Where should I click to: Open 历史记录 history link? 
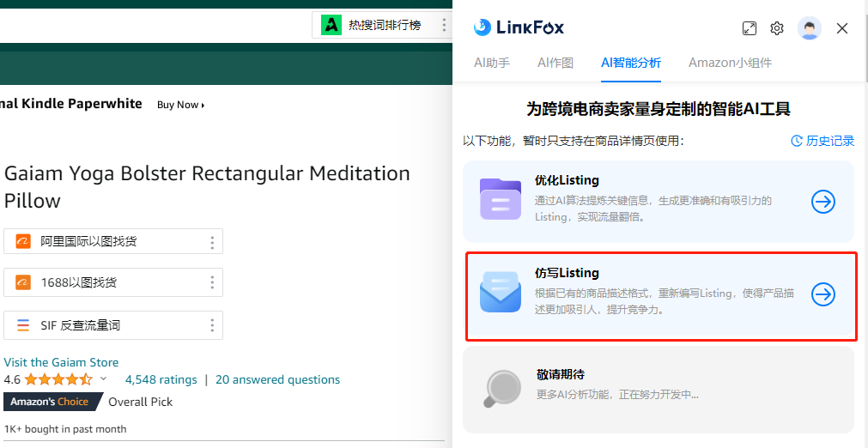click(x=823, y=141)
